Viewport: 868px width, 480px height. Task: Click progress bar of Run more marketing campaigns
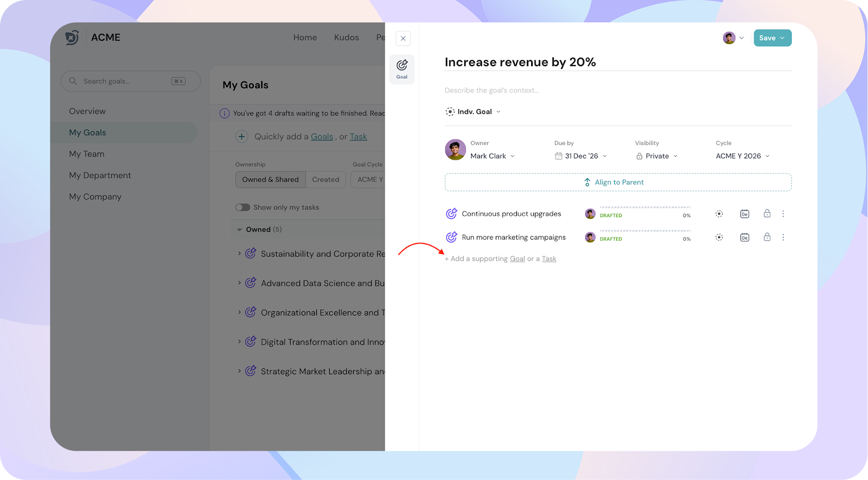tap(645, 231)
